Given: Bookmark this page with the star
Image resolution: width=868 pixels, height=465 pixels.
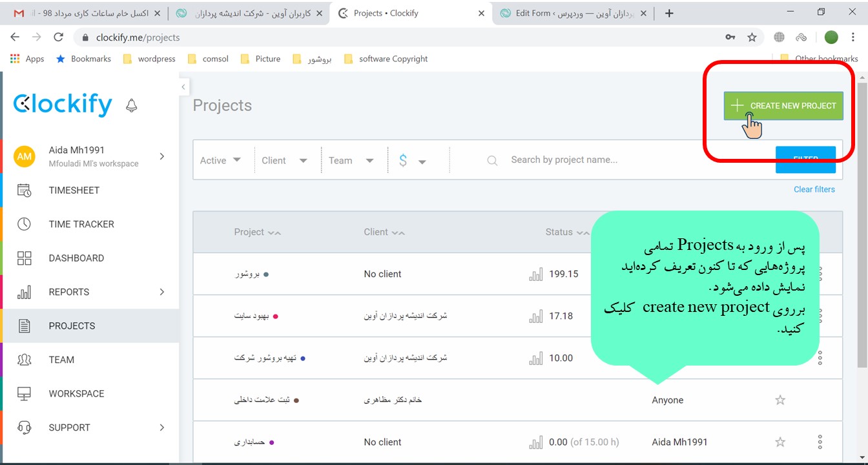Looking at the screenshot, I should [x=752, y=37].
